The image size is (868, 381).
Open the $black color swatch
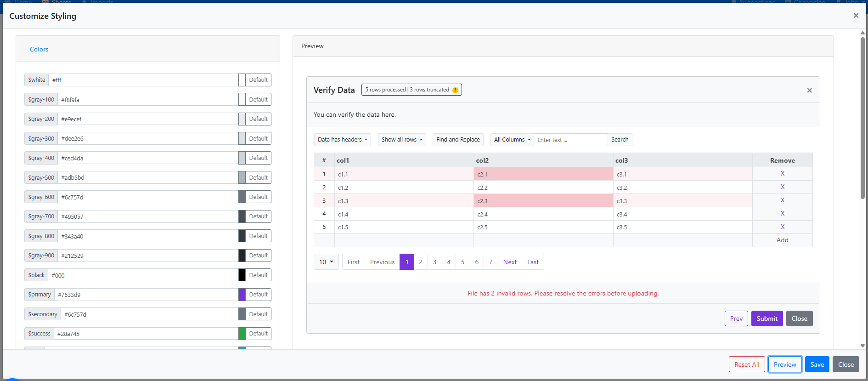pos(242,275)
